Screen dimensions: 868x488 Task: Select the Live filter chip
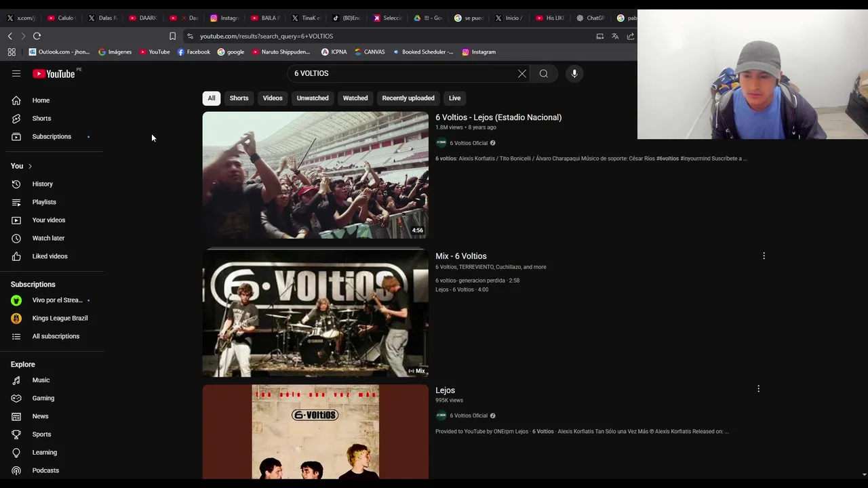tap(454, 98)
